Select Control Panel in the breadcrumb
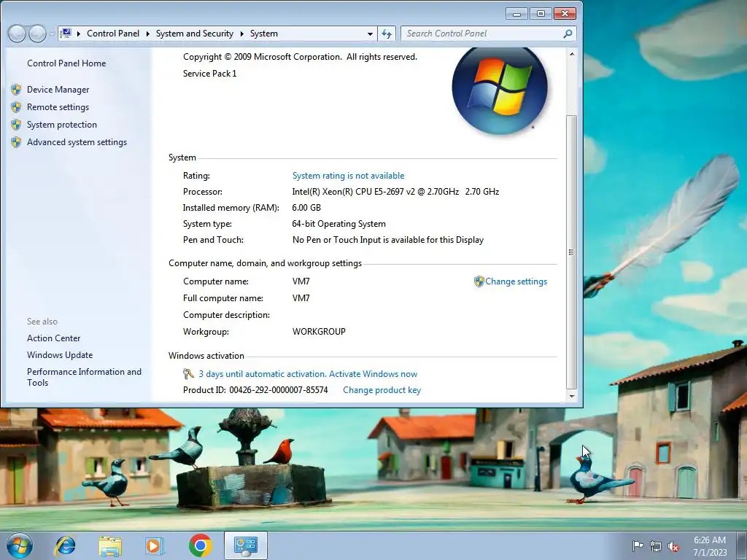The height and width of the screenshot is (560, 747). click(x=113, y=34)
